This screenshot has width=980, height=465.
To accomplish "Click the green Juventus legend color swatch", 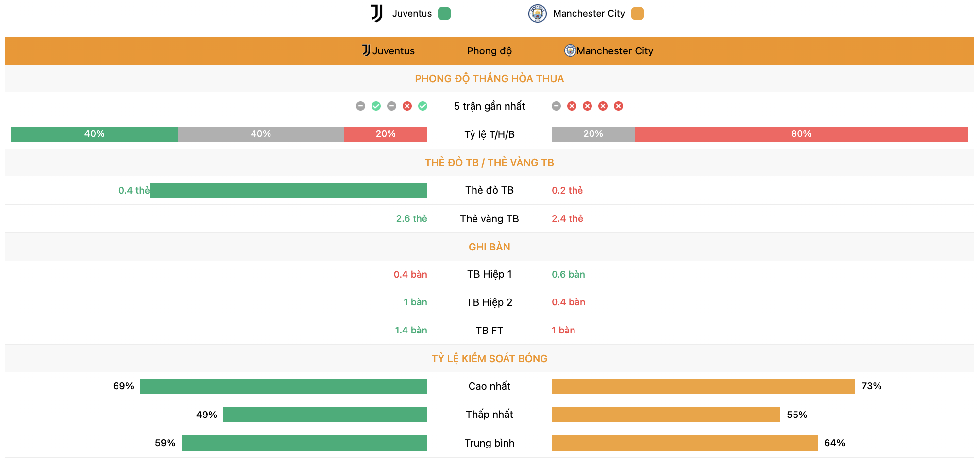I will 444,14.
